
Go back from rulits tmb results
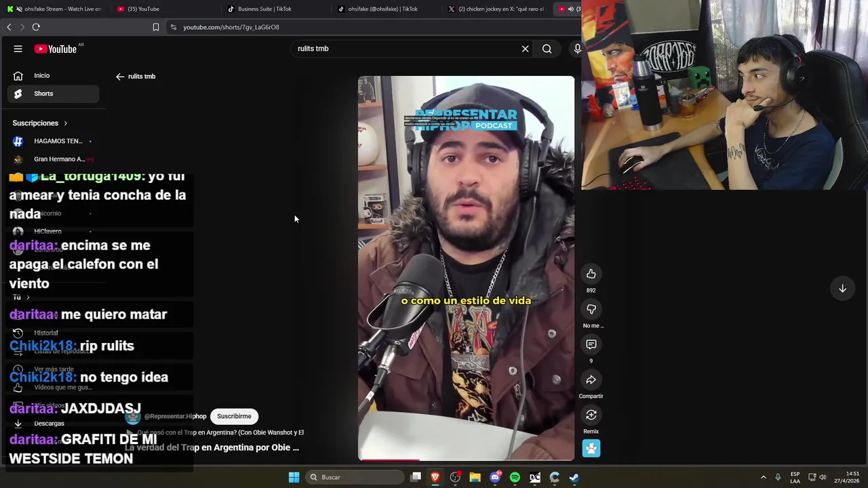point(120,77)
